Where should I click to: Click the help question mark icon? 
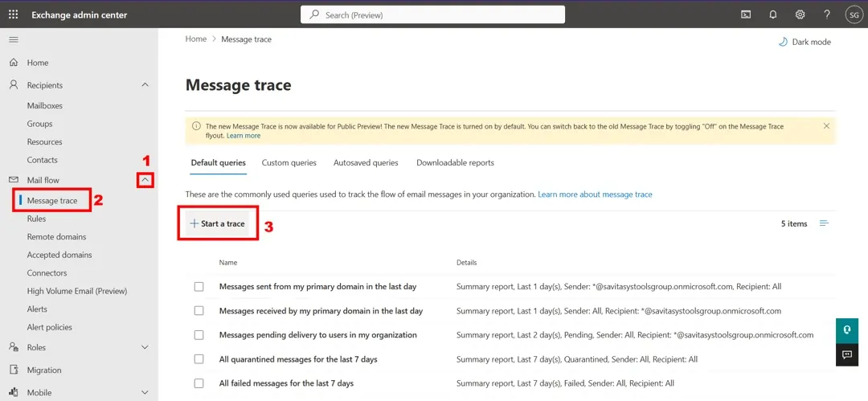click(827, 15)
